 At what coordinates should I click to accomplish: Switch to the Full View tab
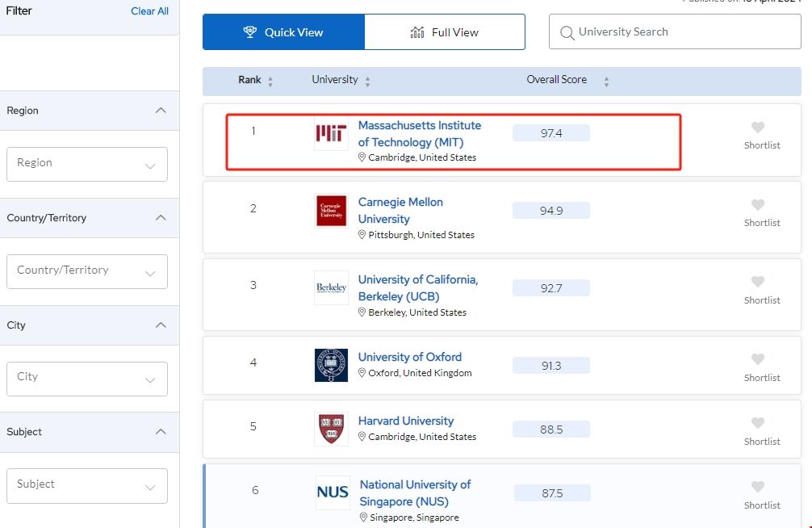tap(445, 32)
